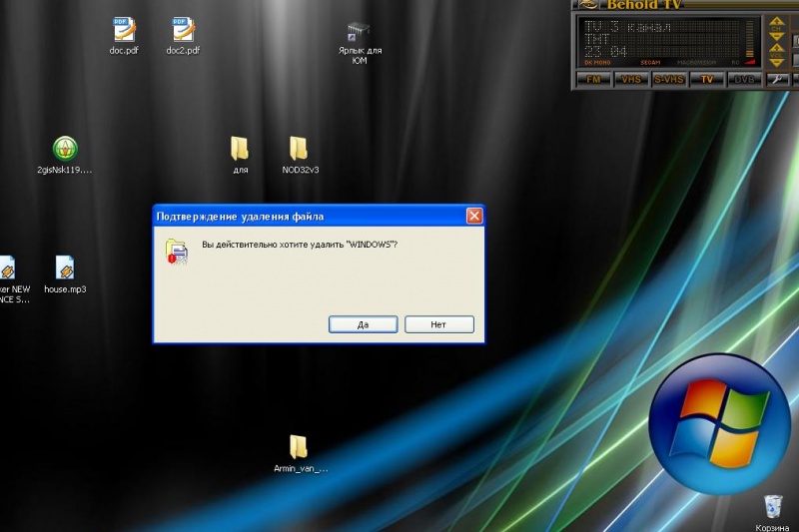Select the Armin_van_ folder icon
799x532 pixels.
[300, 453]
